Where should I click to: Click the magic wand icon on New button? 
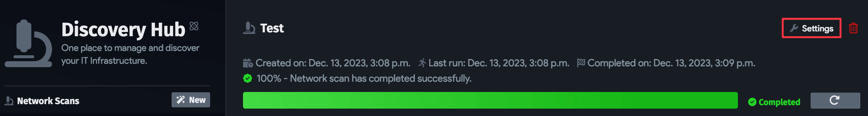coord(181,100)
